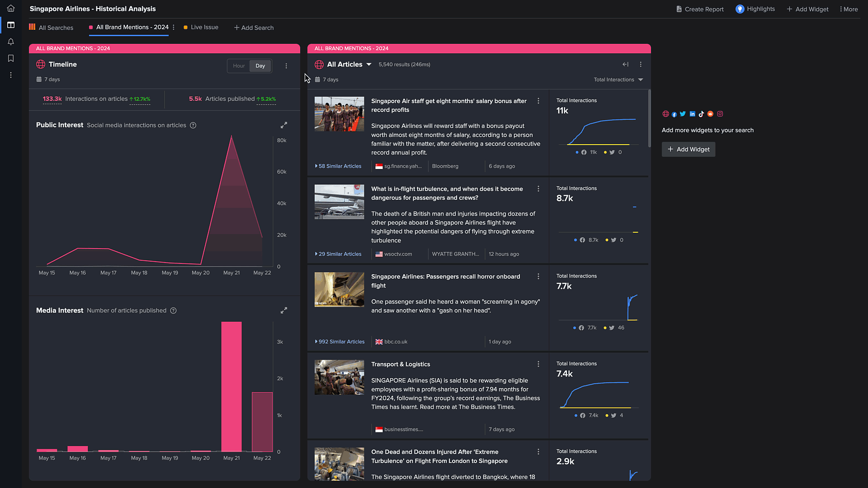This screenshot has height=488, width=868.
Task: Click Create Report
Action: tap(700, 9)
